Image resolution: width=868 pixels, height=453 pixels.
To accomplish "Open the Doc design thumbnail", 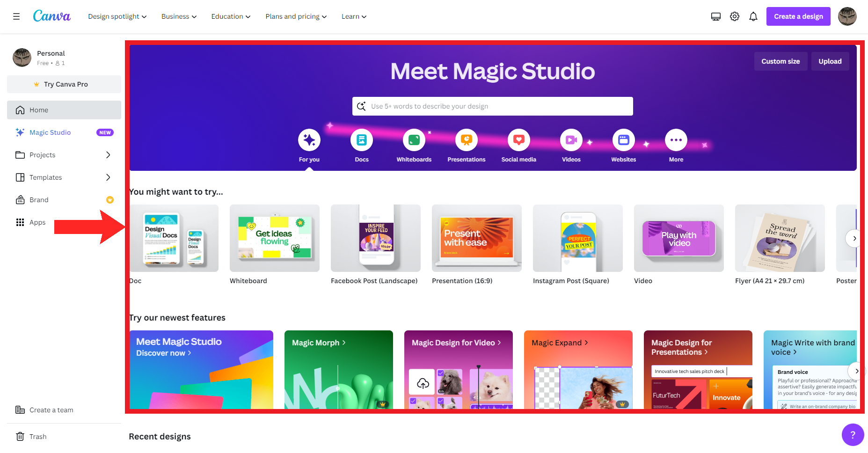I will 175,238.
